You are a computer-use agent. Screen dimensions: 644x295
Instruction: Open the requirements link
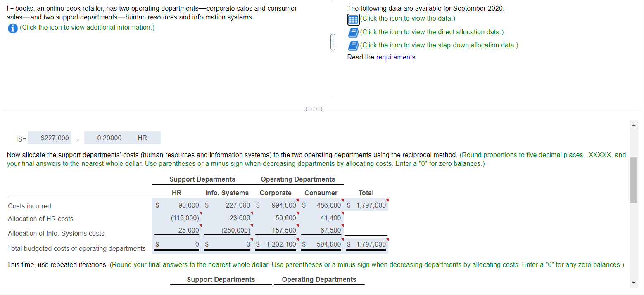point(395,57)
